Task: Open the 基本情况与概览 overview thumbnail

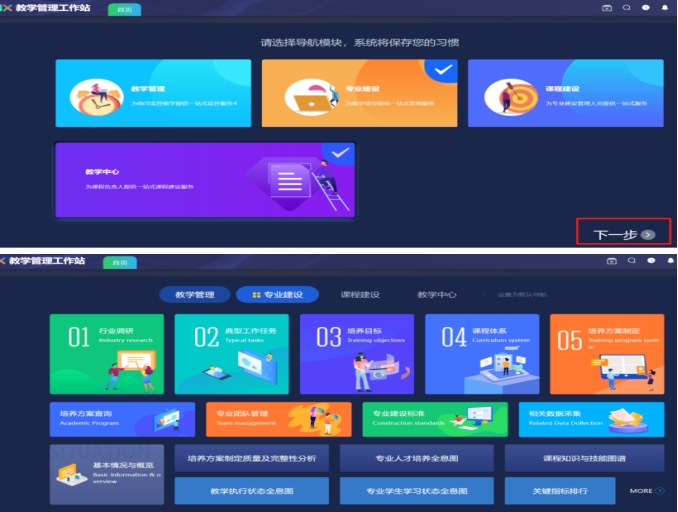Action: click(x=106, y=475)
